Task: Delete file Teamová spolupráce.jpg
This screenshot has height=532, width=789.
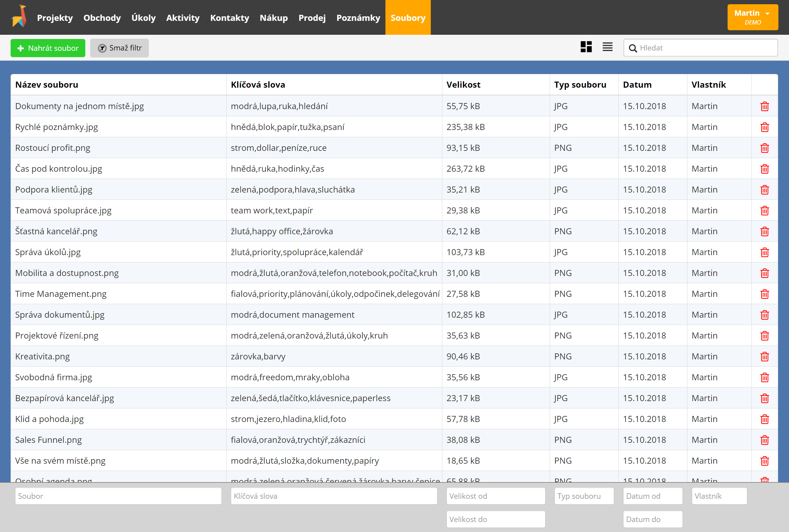Action: click(x=764, y=211)
